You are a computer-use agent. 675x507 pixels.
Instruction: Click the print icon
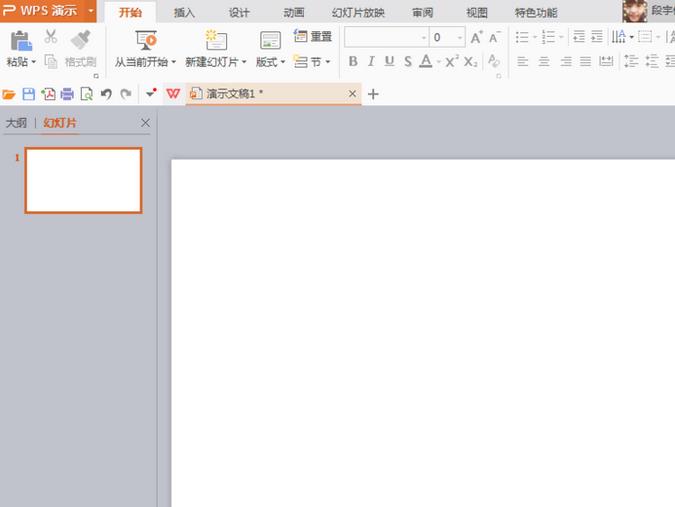67,94
